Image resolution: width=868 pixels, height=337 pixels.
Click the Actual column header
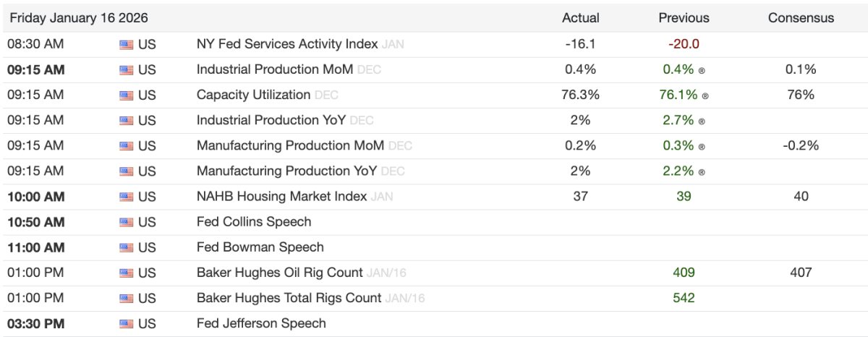[580, 18]
